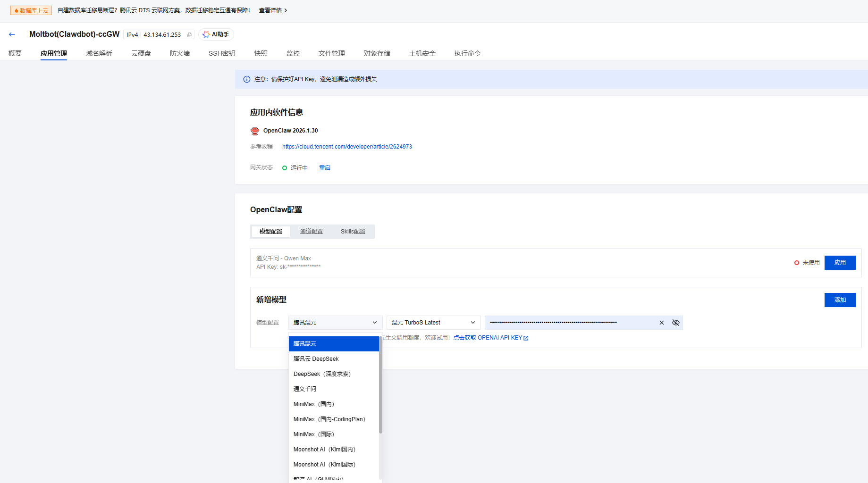Open the SSH密钥 tab
The height and width of the screenshot is (483, 868).
(x=222, y=53)
